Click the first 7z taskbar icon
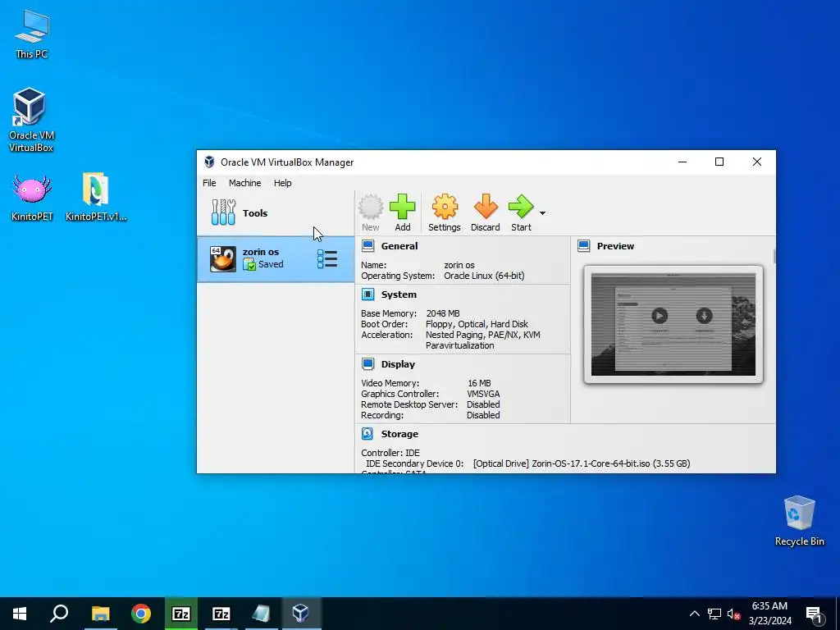This screenshot has height=630, width=840. pos(181,614)
